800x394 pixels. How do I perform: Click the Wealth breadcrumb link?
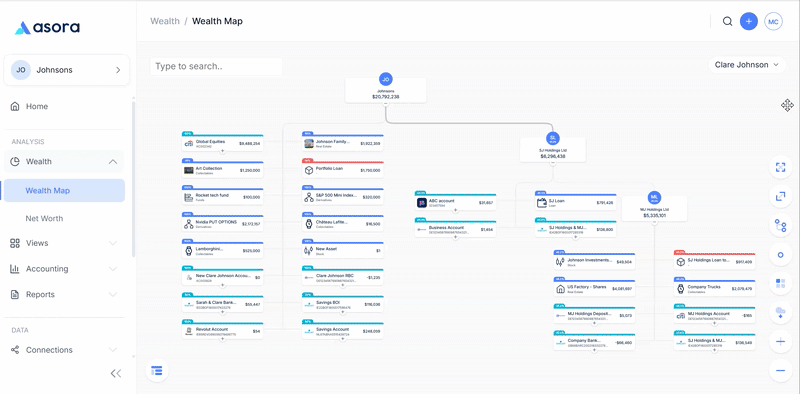click(165, 21)
